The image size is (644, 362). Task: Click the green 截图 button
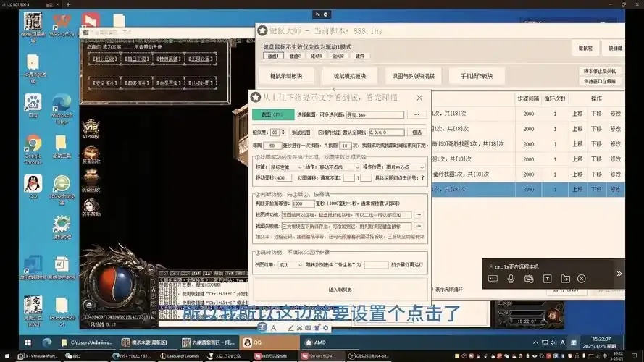(273, 114)
